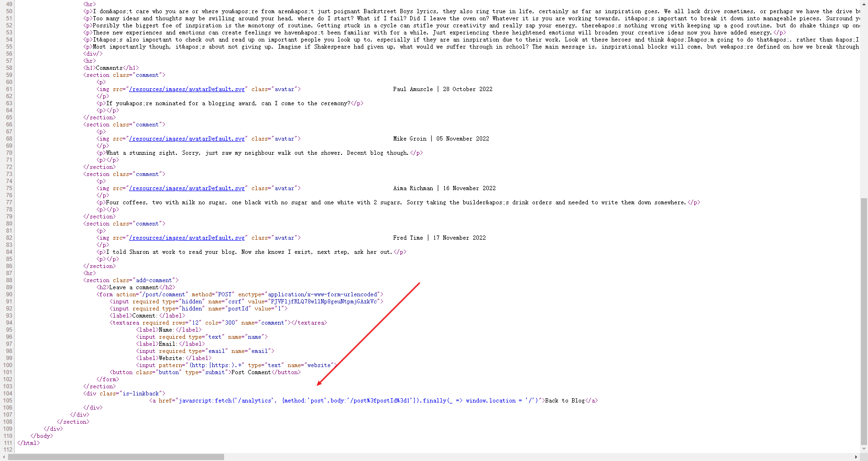Click the horizontal scrollbar's right arrow
Screen dimensions: 868x461
(x=856, y=457)
